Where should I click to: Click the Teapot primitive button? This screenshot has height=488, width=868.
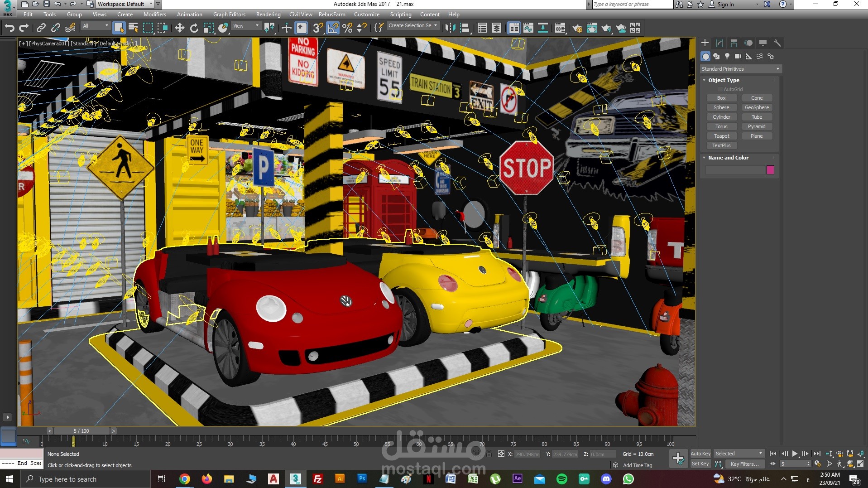(721, 136)
